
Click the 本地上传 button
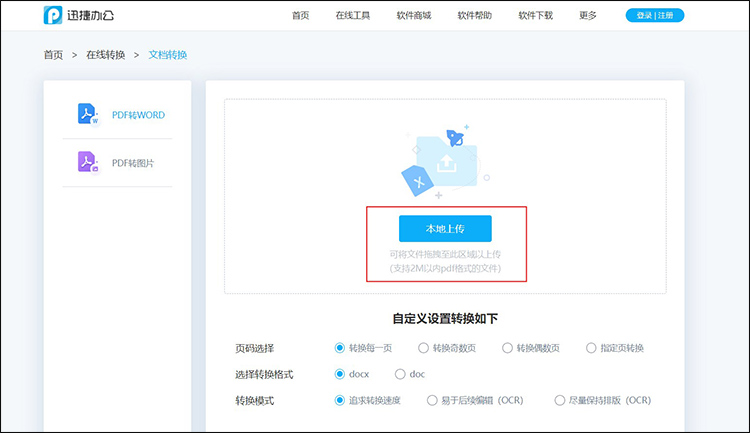tap(445, 229)
